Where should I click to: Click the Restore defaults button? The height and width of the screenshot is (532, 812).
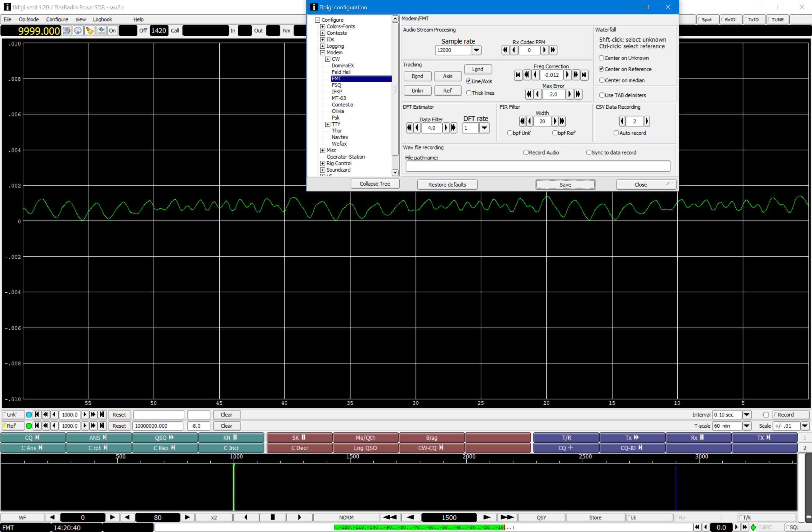447,184
